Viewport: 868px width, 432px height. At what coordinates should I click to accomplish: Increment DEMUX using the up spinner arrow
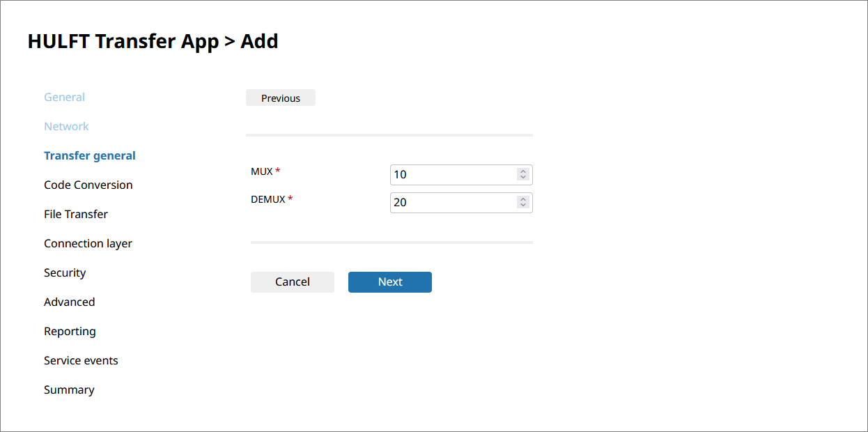click(x=523, y=199)
